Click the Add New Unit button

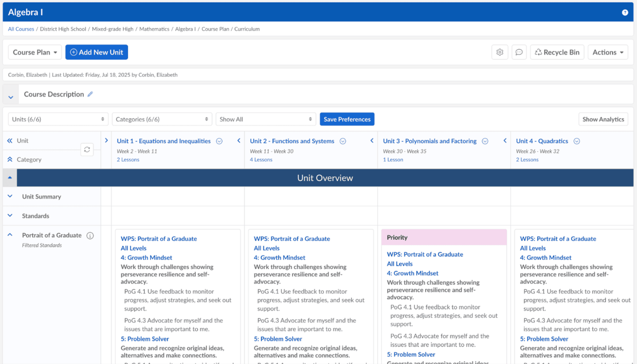[x=97, y=52]
